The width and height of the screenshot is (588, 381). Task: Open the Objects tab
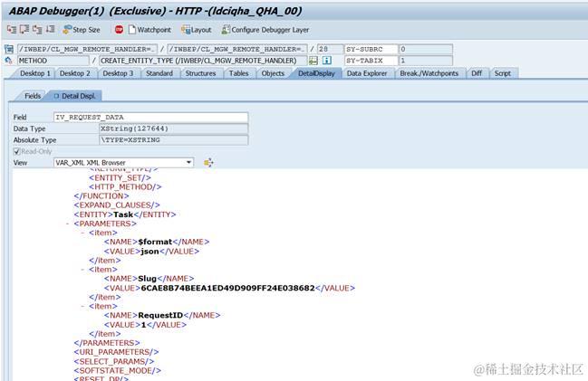click(x=273, y=73)
